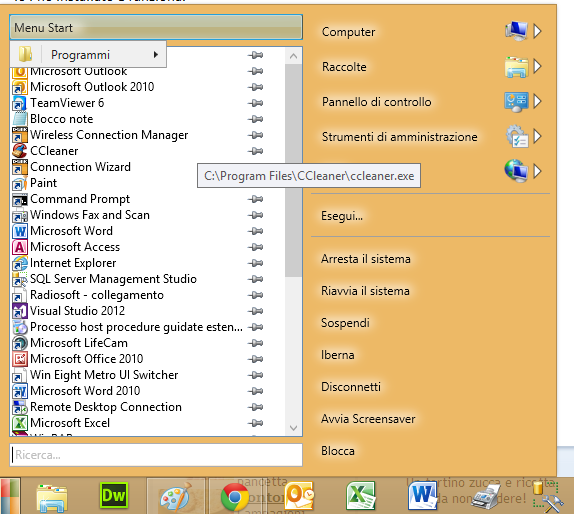
Task: Click the program list scrollbar down arrow
Action: coord(293,428)
